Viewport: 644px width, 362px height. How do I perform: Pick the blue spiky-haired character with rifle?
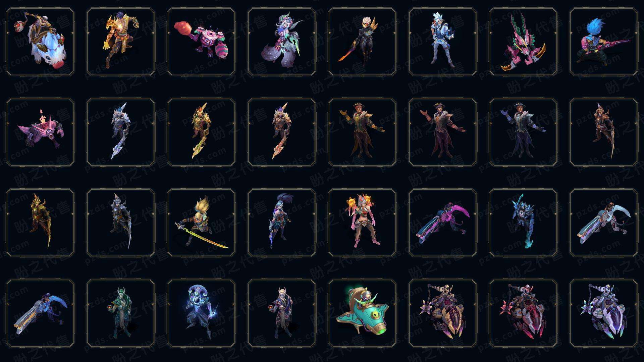pyautogui.click(x=604, y=42)
